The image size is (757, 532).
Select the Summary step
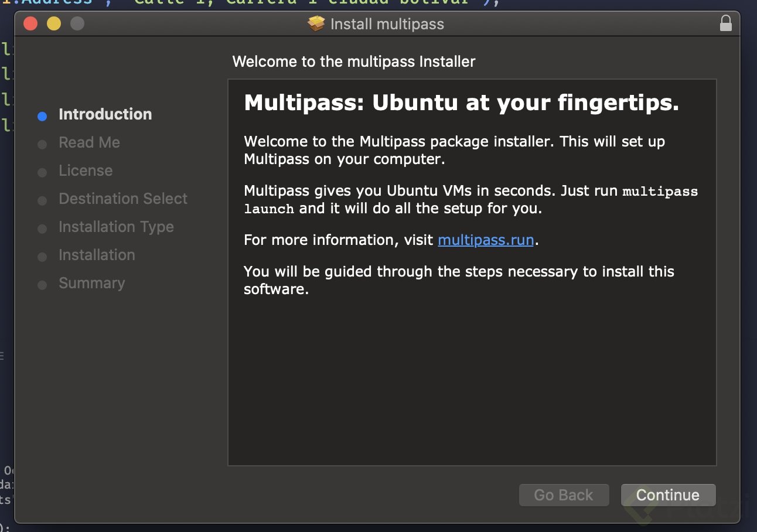tap(92, 283)
